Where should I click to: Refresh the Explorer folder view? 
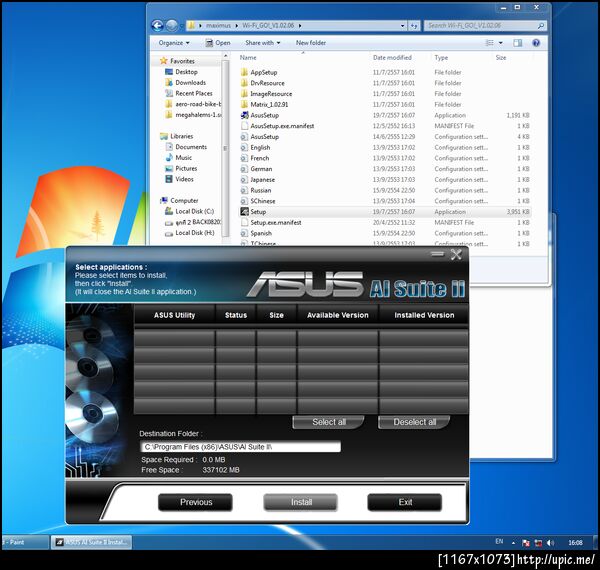414,26
